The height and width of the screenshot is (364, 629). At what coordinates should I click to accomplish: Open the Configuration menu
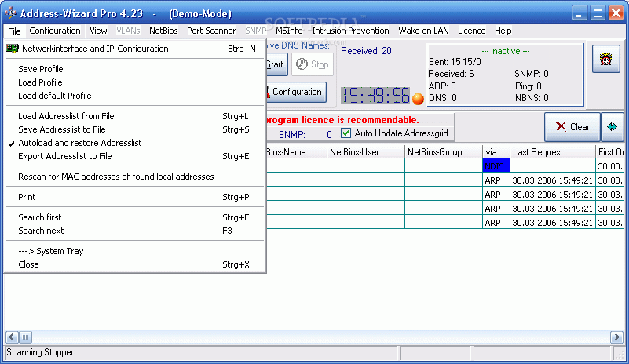coord(55,31)
